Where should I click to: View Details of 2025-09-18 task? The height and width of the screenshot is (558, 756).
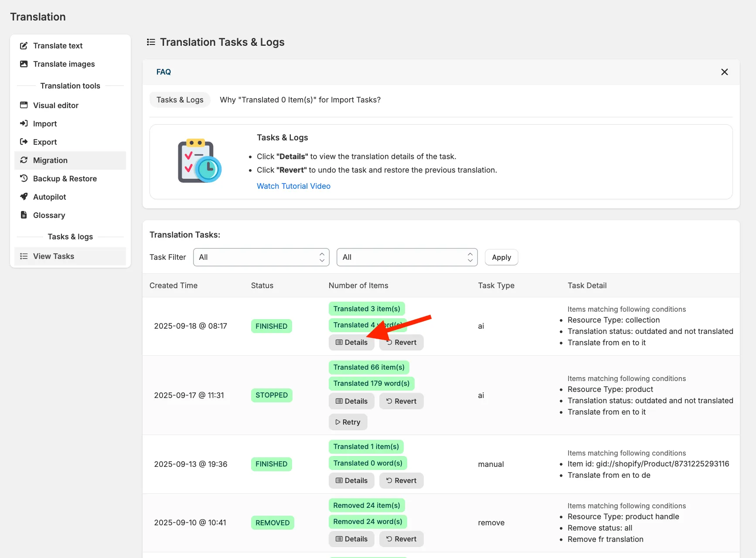click(351, 342)
